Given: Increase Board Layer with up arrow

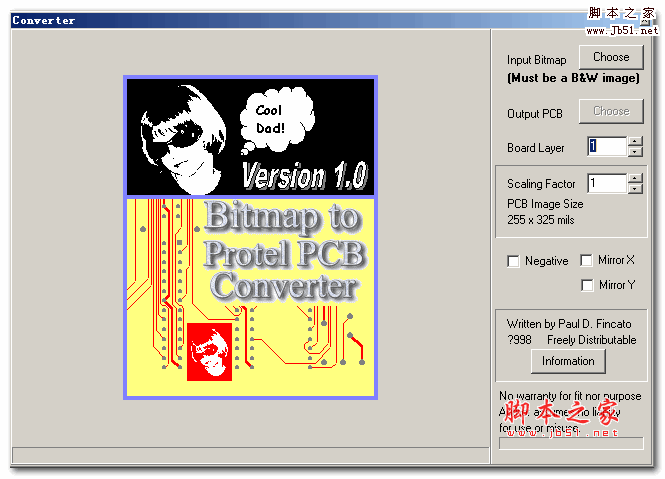Looking at the screenshot, I should [x=635, y=141].
